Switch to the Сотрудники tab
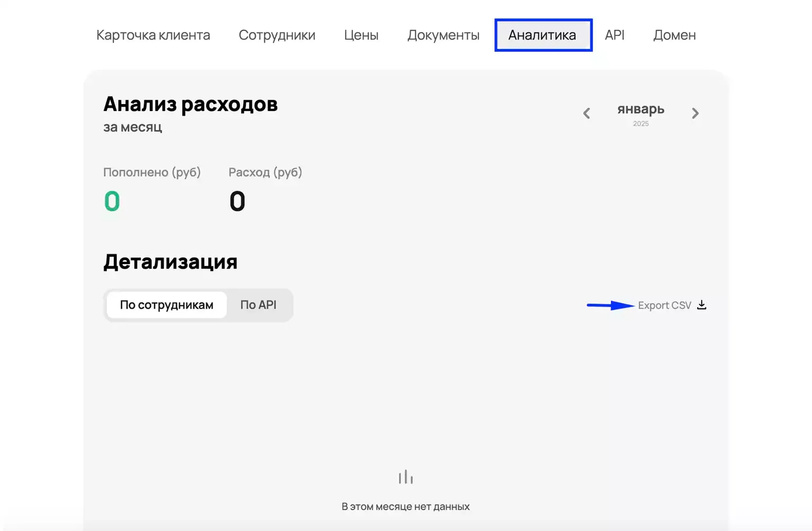Screen dimensions: 812x531 point(277,35)
